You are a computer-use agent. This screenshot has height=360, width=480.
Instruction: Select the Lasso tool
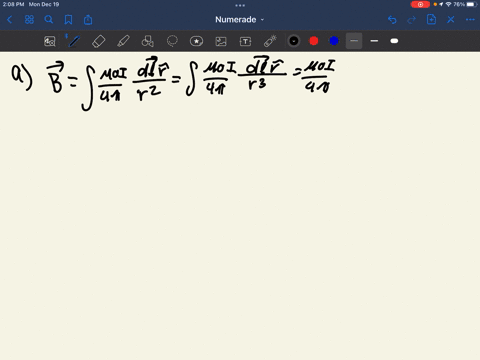click(x=172, y=41)
